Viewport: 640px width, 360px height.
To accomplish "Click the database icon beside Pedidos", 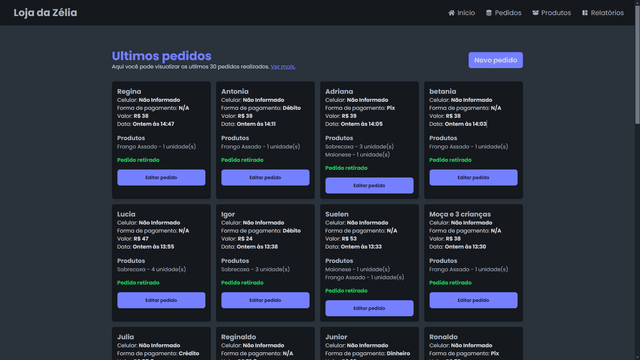I will (x=489, y=13).
